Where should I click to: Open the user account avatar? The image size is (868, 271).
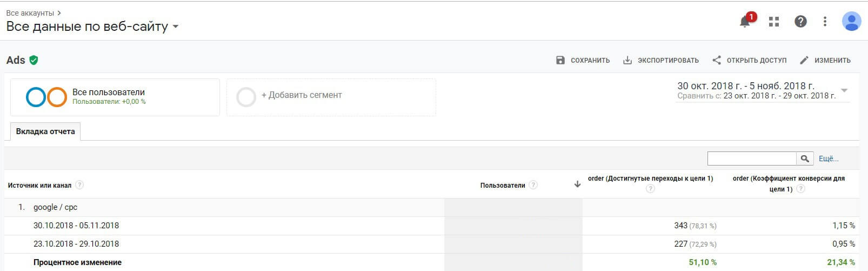pyautogui.click(x=851, y=22)
